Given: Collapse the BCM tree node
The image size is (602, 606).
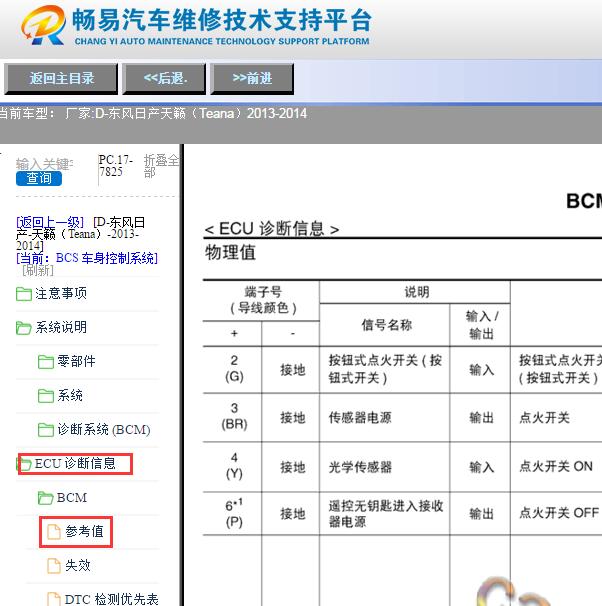Looking at the screenshot, I should point(72,497).
